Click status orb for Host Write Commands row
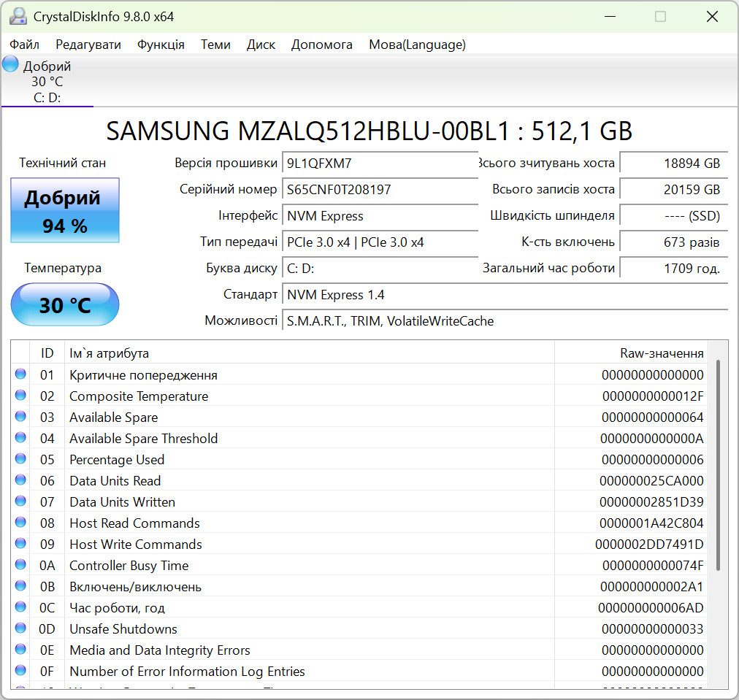 click(x=20, y=544)
